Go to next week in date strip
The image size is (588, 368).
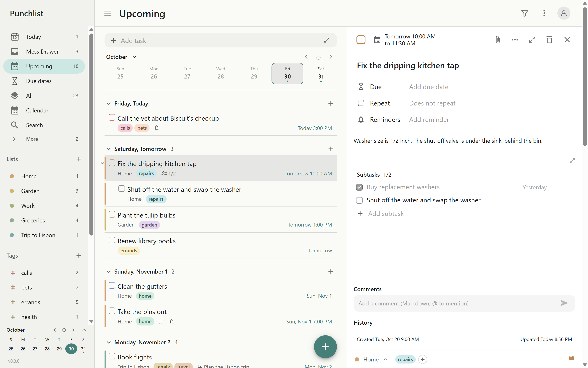point(331,57)
